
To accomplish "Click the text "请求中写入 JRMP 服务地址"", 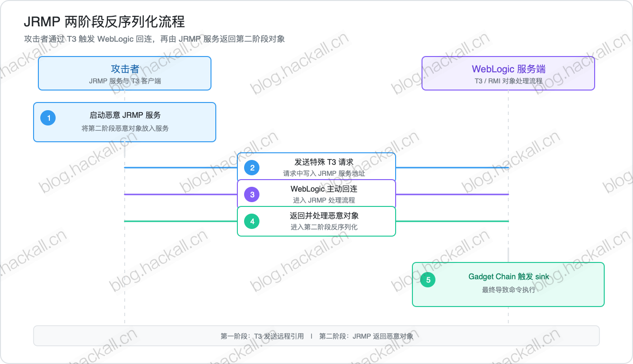I will tap(324, 173).
